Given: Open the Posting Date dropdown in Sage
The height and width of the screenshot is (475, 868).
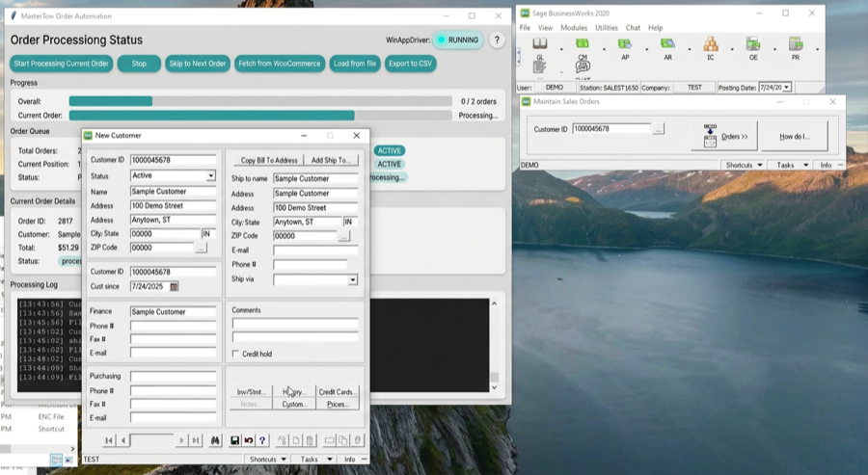Looking at the screenshot, I should coord(786,88).
